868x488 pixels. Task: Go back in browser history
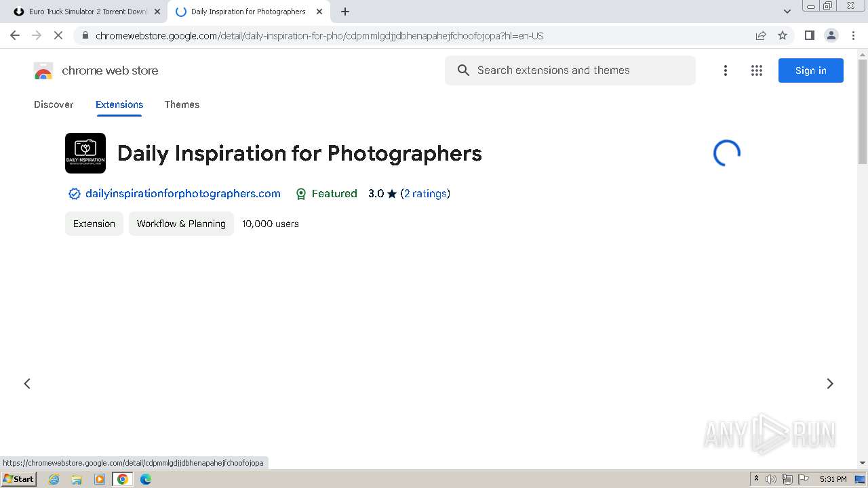(15, 35)
